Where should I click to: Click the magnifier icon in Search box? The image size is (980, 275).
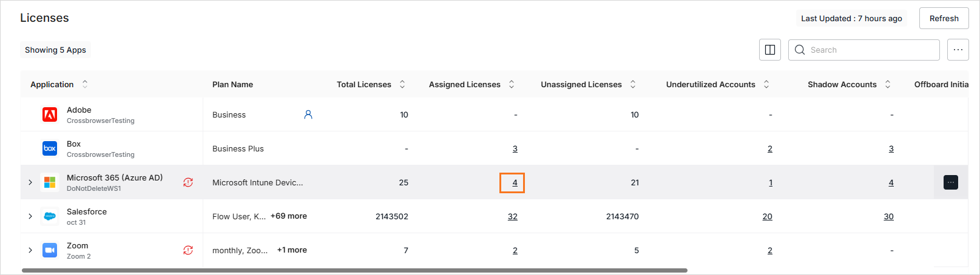(x=800, y=50)
